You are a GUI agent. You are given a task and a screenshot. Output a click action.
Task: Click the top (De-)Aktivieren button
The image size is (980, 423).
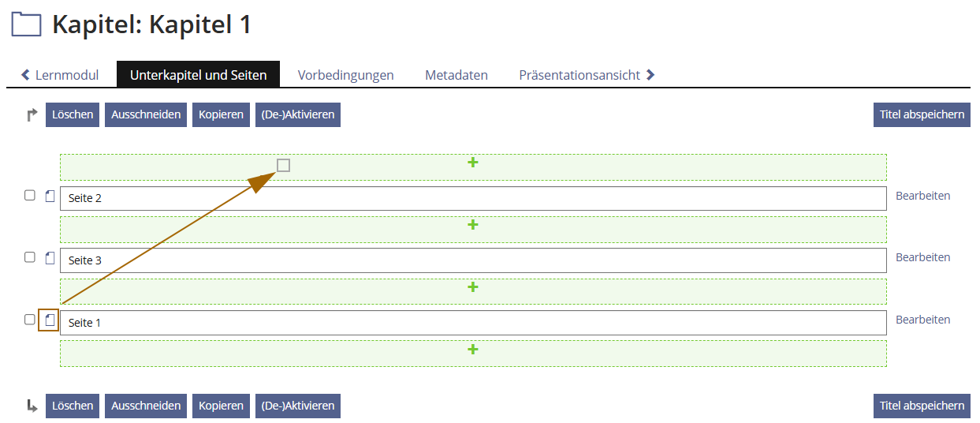tap(298, 114)
